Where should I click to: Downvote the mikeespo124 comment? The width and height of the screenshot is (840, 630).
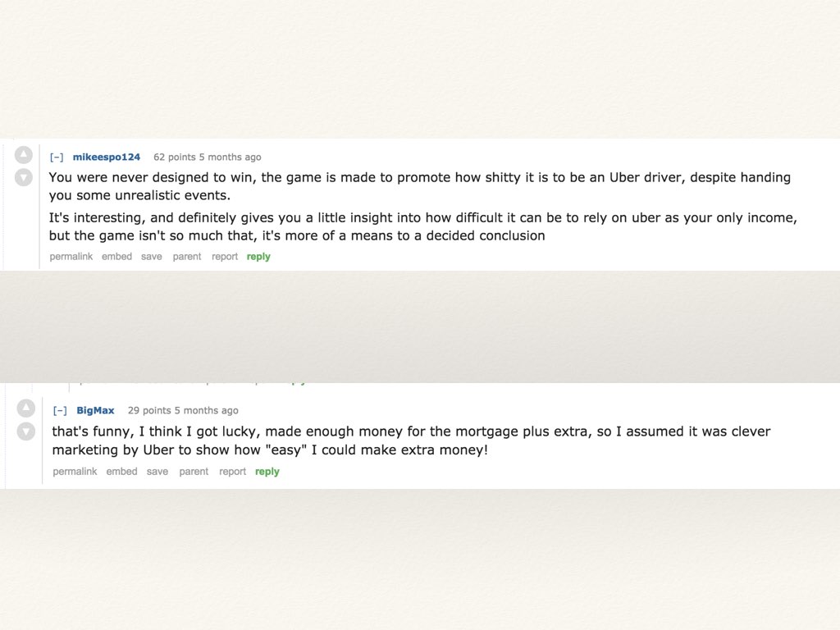24,176
